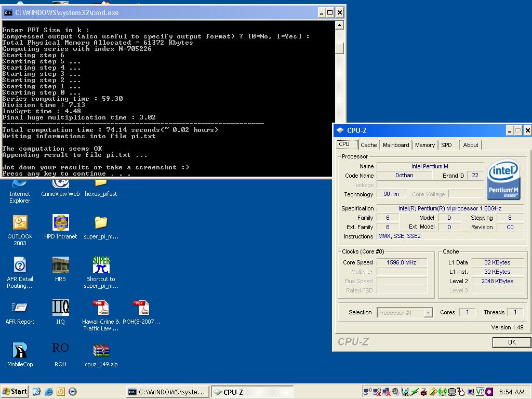Click the Code Name field showing Dothan
Screen dimensions: 532x399
pyautogui.click(x=404, y=176)
